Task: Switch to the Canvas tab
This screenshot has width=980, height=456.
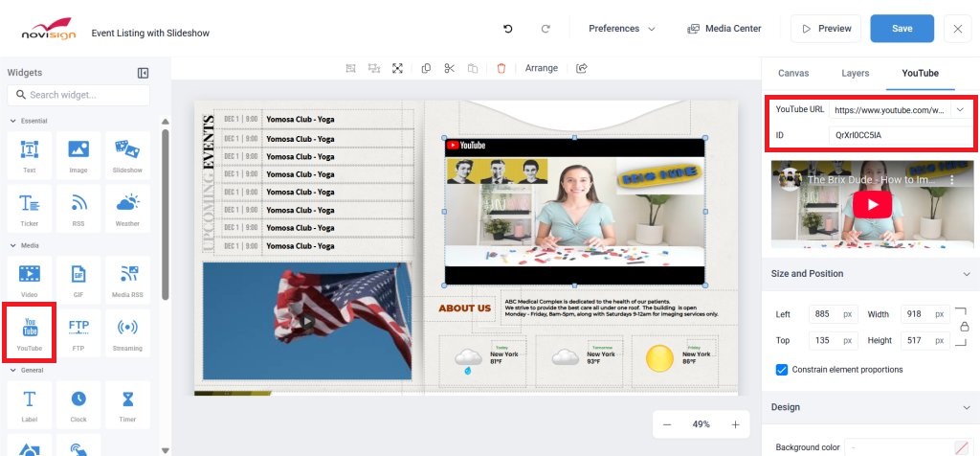Action: (x=793, y=73)
